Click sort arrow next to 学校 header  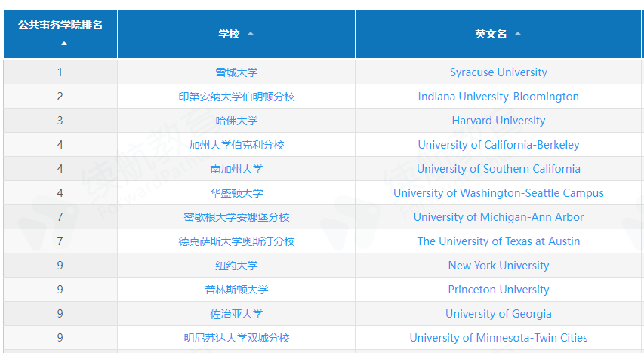[x=251, y=34]
